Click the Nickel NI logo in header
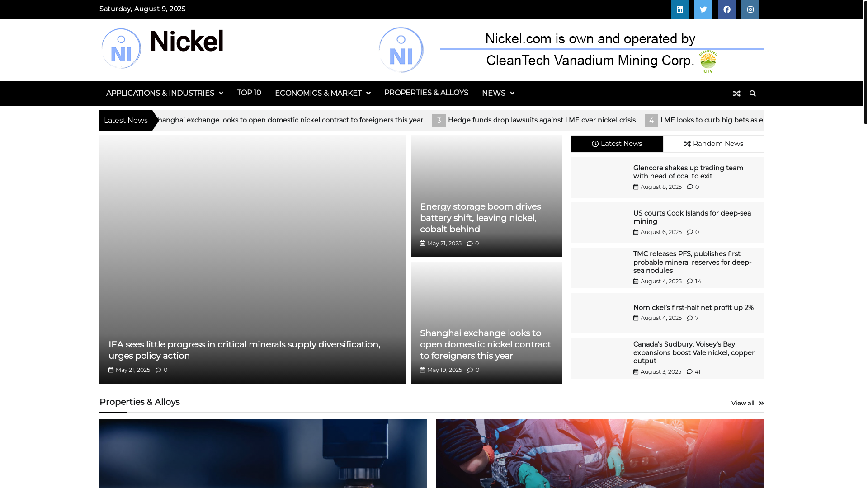 point(121,48)
